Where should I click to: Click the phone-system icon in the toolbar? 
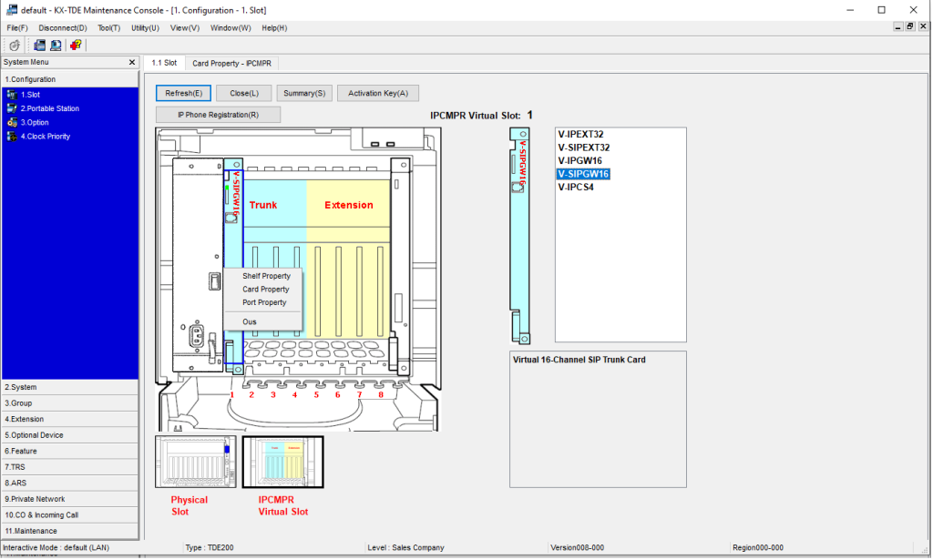[40, 46]
